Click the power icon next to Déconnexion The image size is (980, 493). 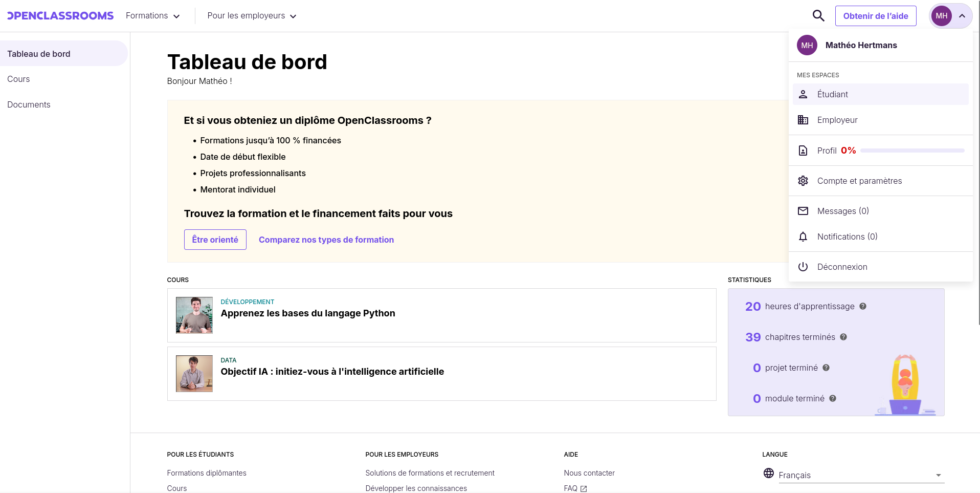click(x=803, y=267)
